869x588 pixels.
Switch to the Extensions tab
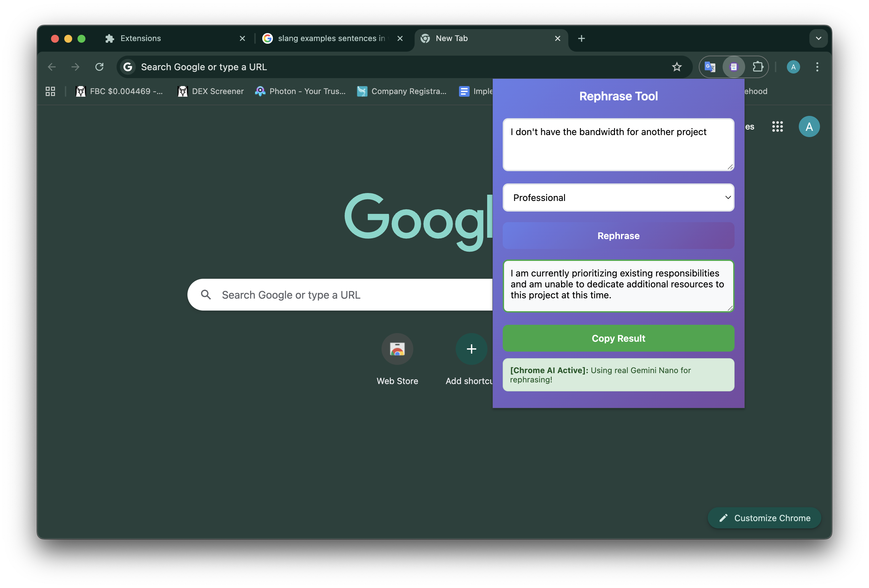[x=141, y=38]
